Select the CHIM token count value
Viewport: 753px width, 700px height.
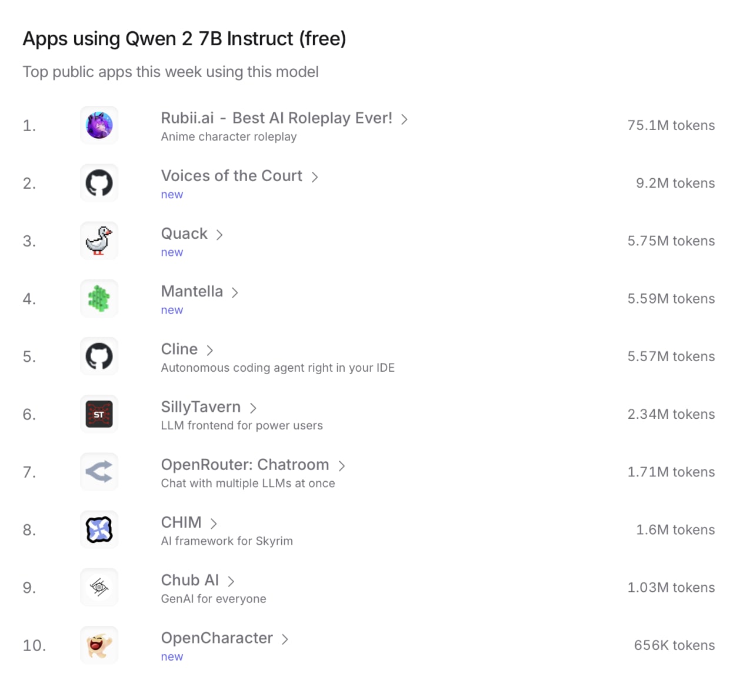coord(675,529)
